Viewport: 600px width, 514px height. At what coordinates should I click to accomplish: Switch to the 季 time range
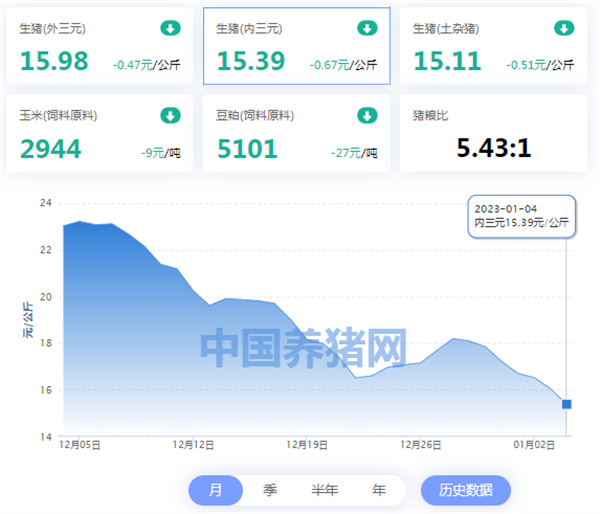[270, 490]
